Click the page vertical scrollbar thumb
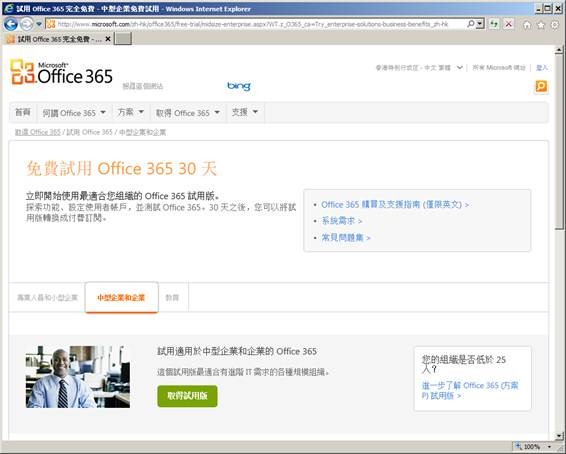This screenshot has width=566, height=454. (559, 142)
